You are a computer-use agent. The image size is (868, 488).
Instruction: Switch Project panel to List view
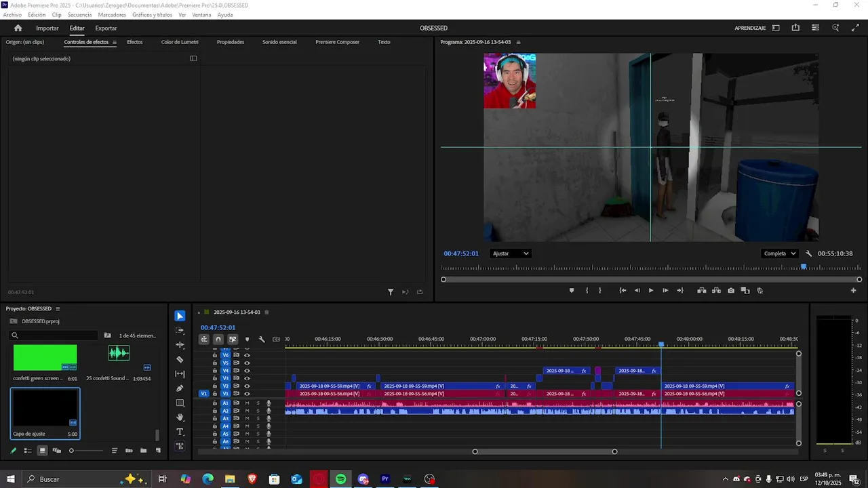pyautogui.click(x=28, y=451)
